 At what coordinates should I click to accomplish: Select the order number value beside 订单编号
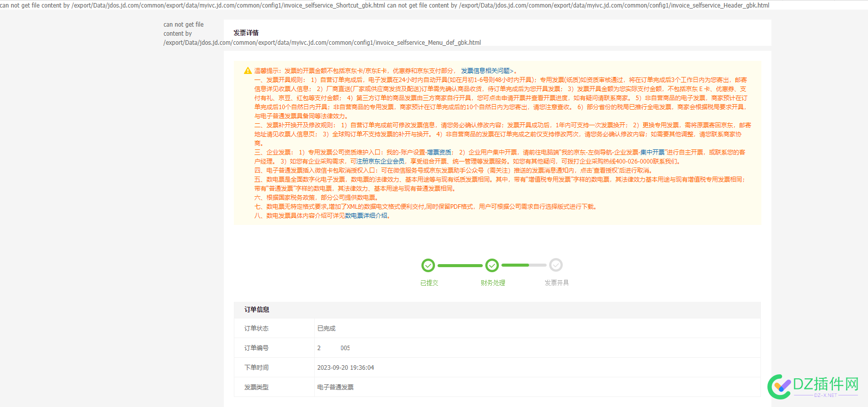click(x=333, y=348)
